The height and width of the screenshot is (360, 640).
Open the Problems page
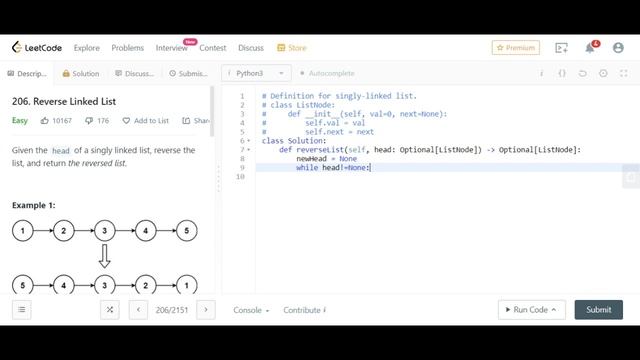[128, 48]
